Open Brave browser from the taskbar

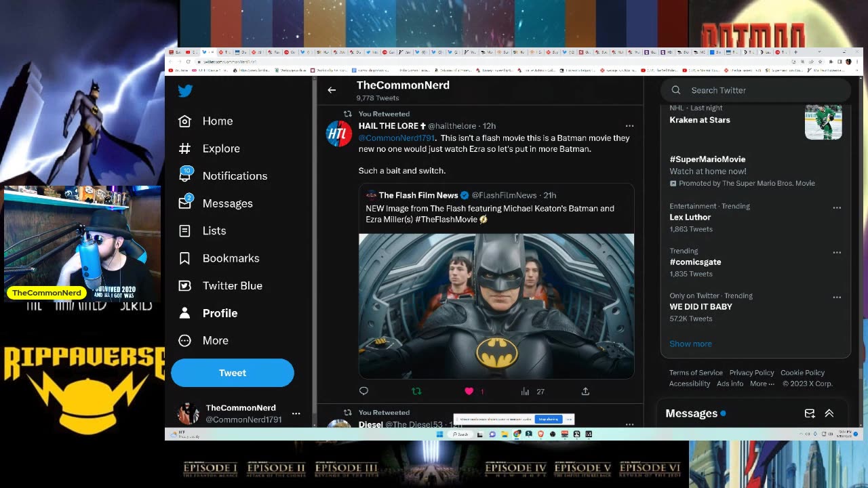540,434
